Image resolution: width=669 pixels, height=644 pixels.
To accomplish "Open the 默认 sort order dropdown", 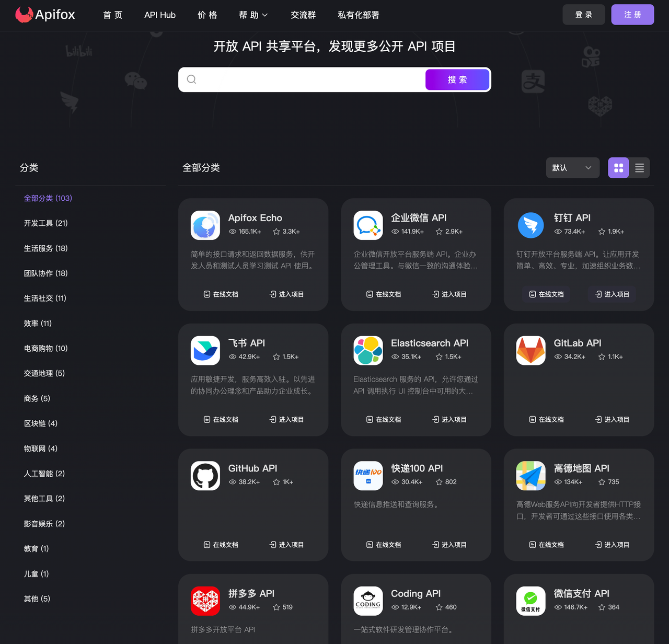I will (x=572, y=168).
